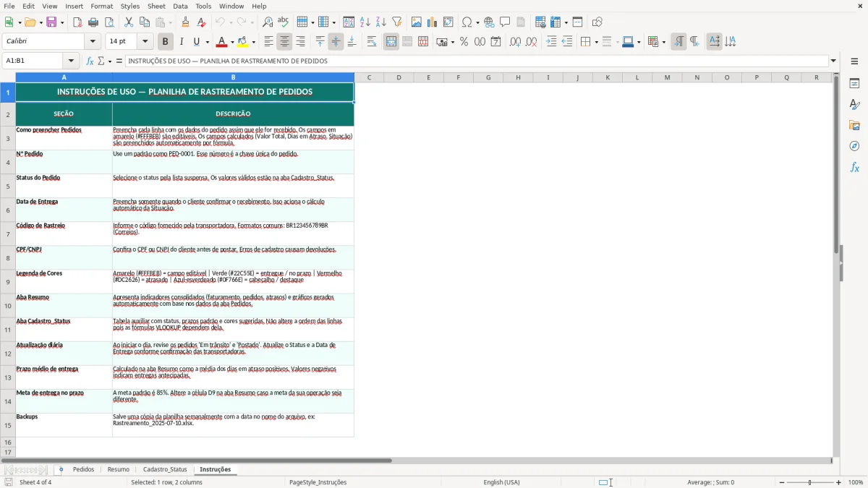
Task: Click the Merge and Center Cells icon
Action: click(x=391, y=42)
